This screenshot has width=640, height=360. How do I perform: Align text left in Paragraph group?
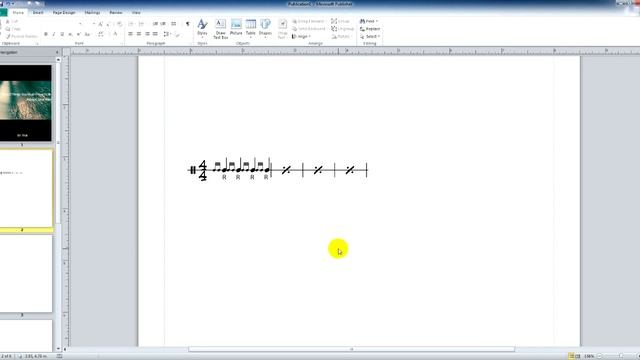click(131, 34)
